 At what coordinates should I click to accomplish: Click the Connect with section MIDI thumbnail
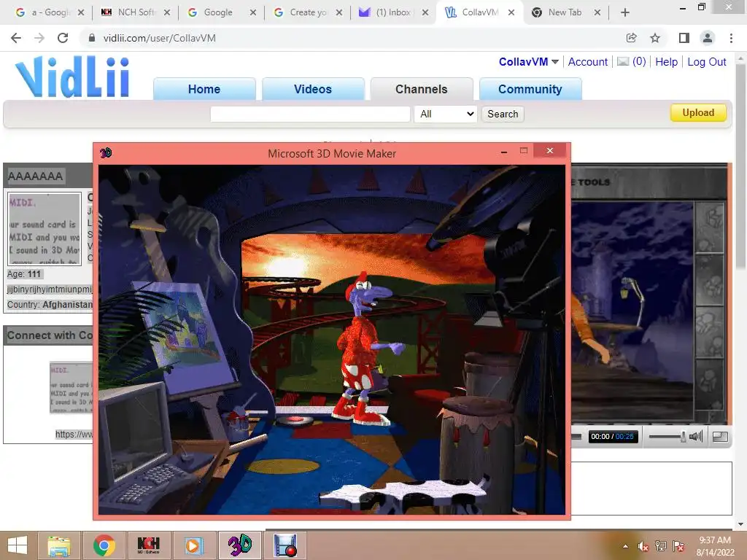(x=71, y=388)
